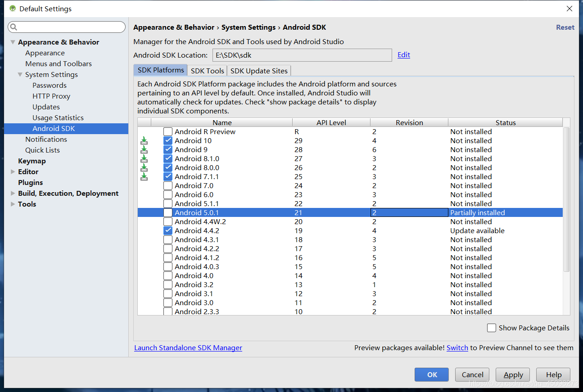Click the Android SDK Location field
Viewport: 583px width, 392px height.
(x=302, y=55)
